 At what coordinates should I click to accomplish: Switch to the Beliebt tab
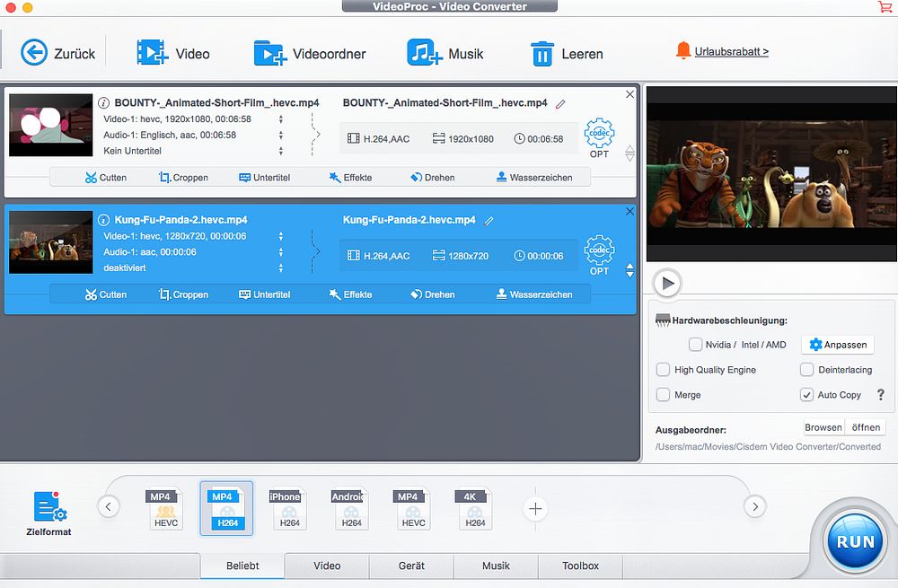(x=242, y=566)
